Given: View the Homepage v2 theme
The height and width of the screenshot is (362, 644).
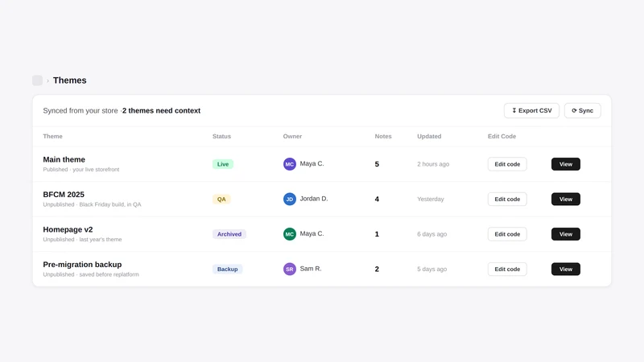Looking at the screenshot, I should click(x=566, y=234).
